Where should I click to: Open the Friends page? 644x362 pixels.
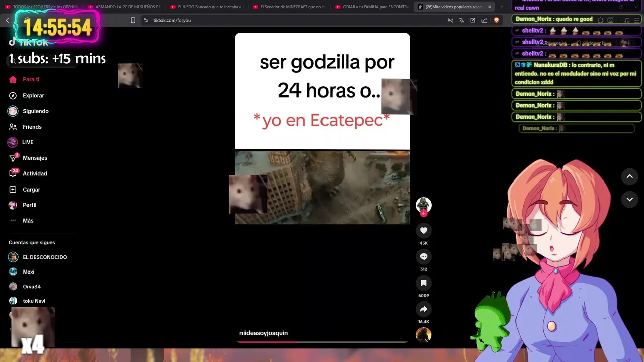coord(25,127)
